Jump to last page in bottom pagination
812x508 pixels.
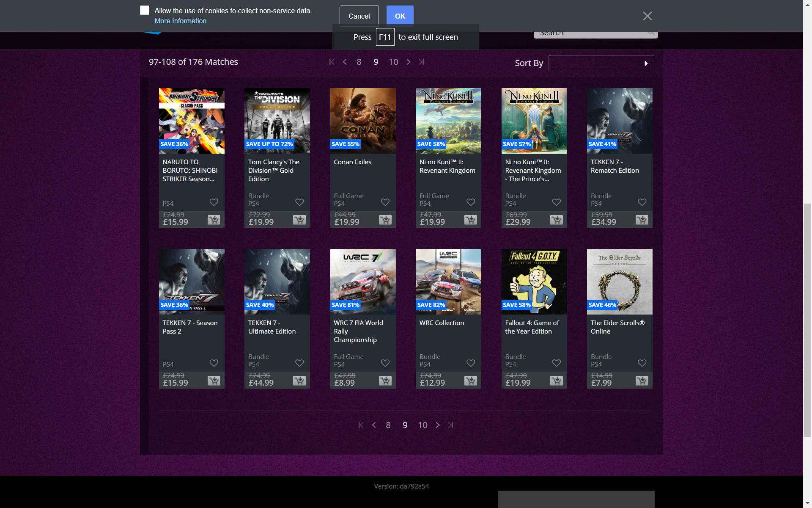pos(451,425)
